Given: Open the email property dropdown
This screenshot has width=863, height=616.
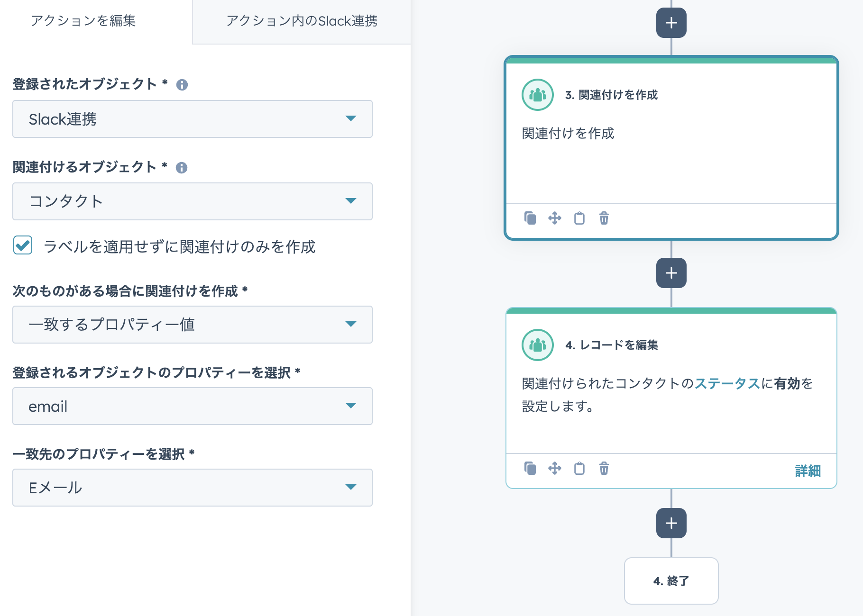Looking at the screenshot, I should coord(193,406).
